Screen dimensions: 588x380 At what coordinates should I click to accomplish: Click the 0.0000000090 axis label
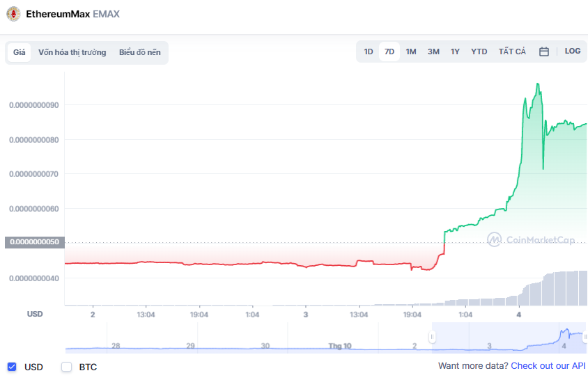[x=33, y=105]
